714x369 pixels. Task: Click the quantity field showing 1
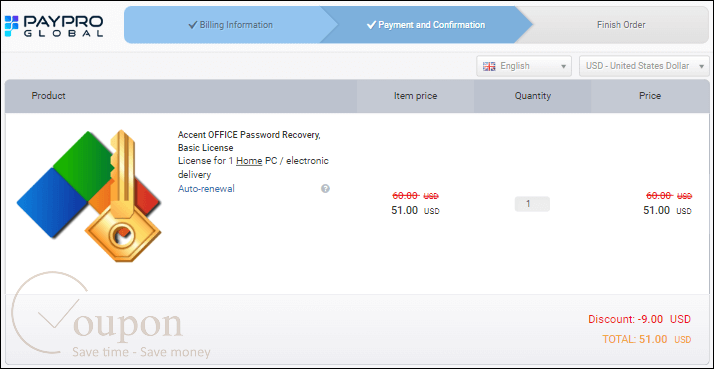click(532, 204)
